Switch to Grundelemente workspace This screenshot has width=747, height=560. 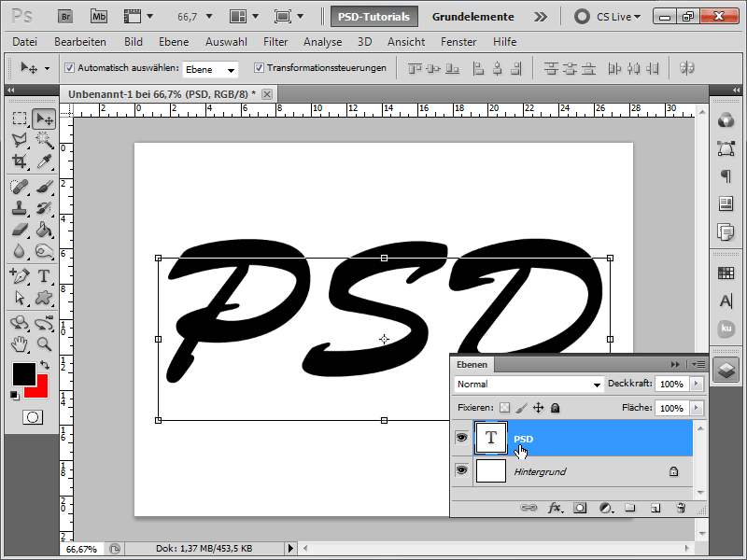tap(472, 17)
